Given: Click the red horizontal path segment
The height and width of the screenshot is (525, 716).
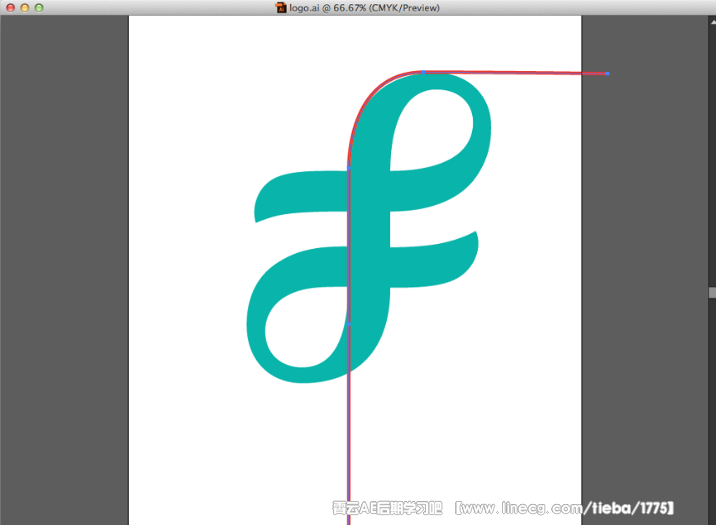Looking at the screenshot, I should [520, 72].
